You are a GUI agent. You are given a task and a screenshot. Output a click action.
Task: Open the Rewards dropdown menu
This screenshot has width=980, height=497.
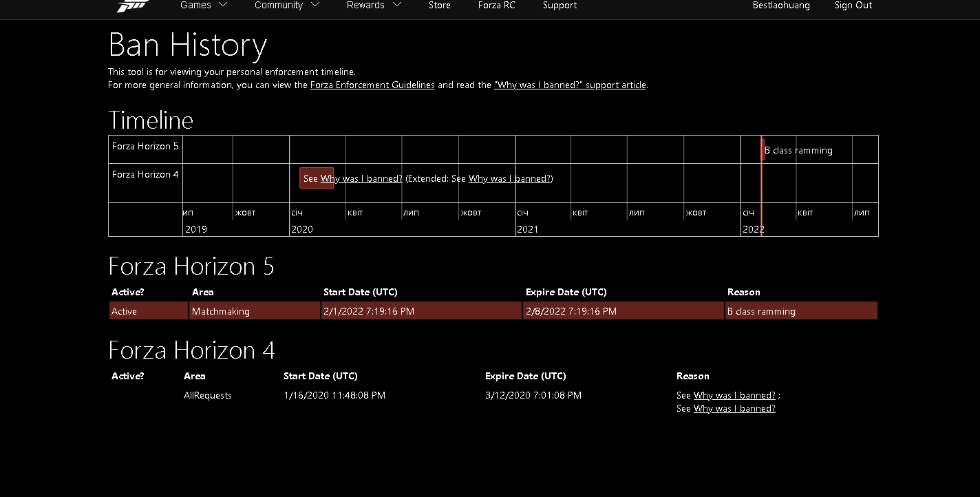pos(374,6)
